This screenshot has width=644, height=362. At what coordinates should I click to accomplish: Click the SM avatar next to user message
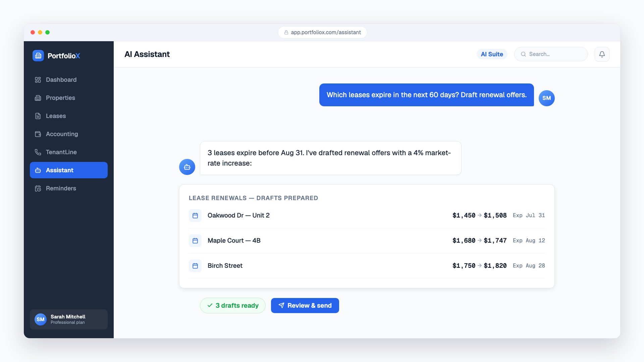pyautogui.click(x=547, y=98)
